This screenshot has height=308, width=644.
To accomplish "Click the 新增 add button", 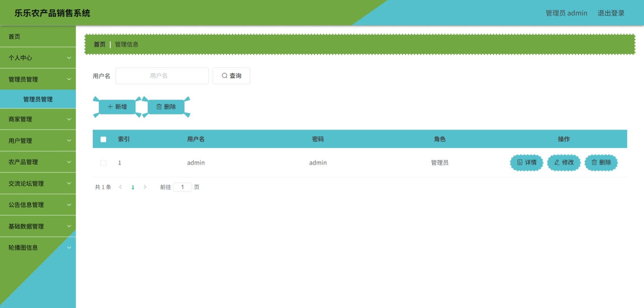I will 117,107.
